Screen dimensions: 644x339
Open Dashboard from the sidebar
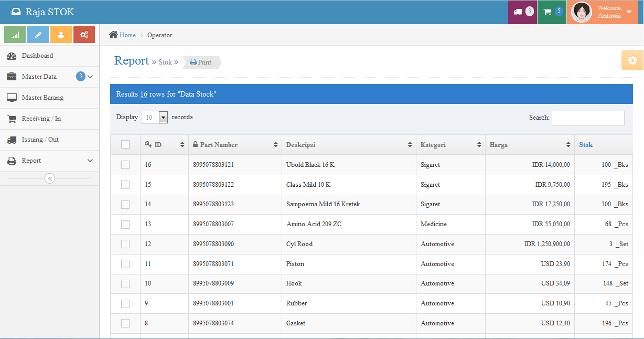pos(49,56)
